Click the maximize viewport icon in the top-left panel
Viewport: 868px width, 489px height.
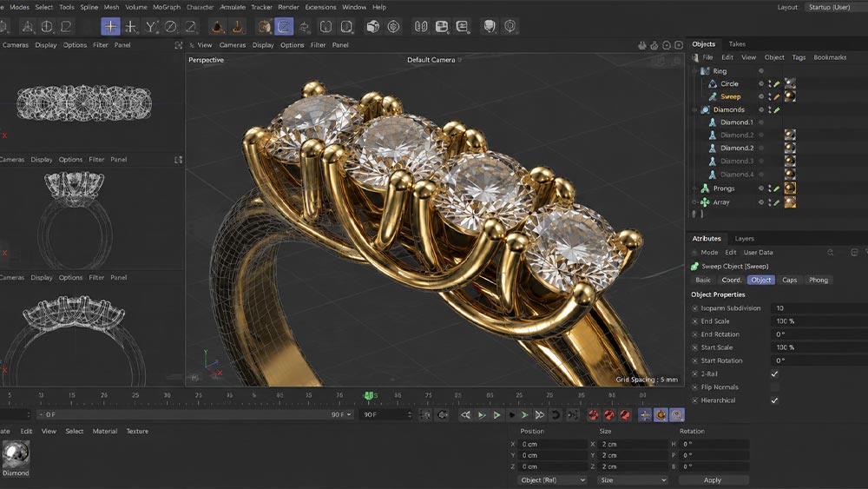click(178, 45)
